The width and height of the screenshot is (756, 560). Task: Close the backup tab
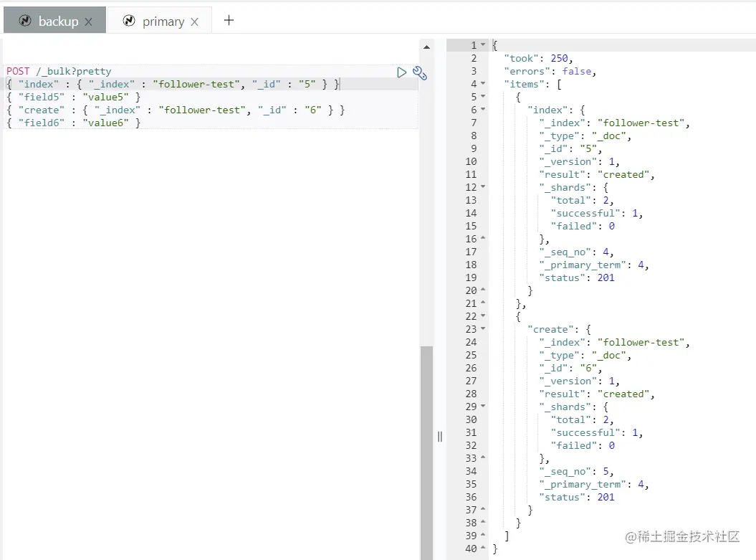pos(89,22)
